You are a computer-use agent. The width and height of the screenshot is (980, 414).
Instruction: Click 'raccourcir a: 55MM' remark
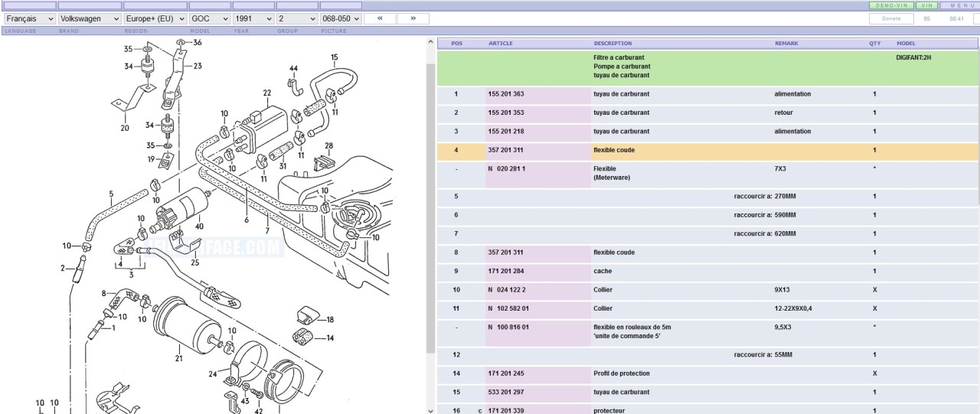click(x=763, y=355)
